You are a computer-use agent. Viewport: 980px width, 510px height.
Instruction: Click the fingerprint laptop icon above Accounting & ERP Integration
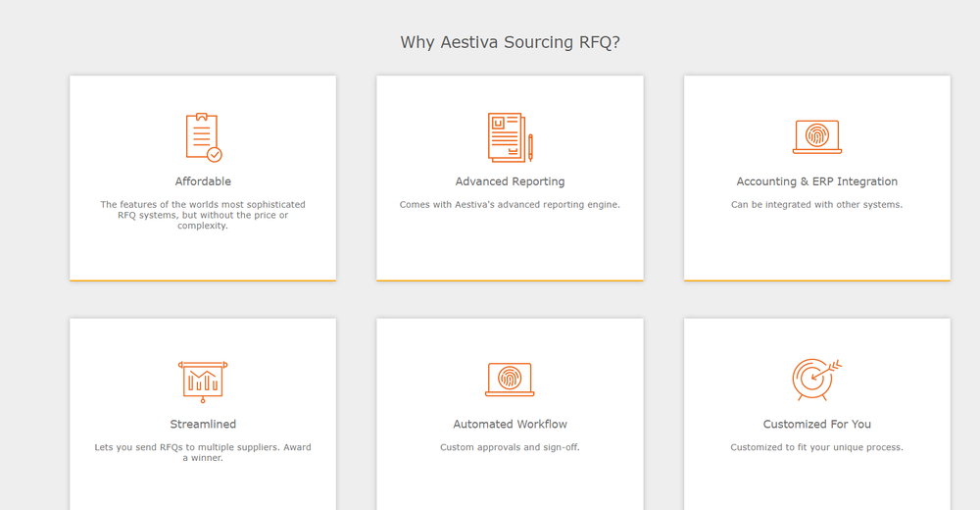click(x=817, y=137)
